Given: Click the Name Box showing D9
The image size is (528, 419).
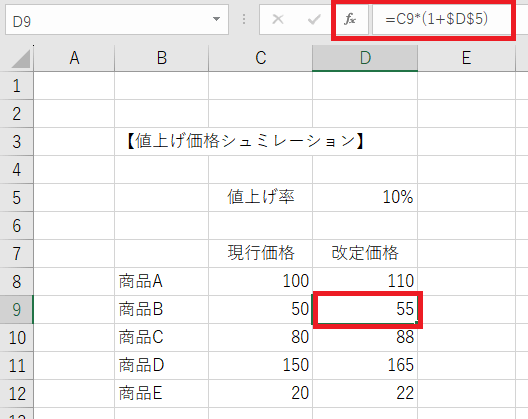Looking at the screenshot, I should click(117, 20).
